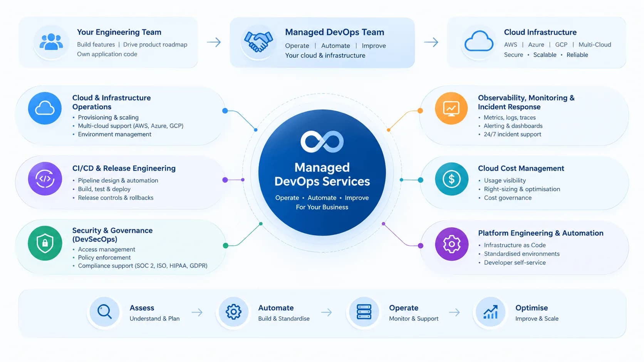Click 'Your cloud & infrastructure' text
This screenshot has height=362, width=644.
pyautogui.click(x=325, y=55)
